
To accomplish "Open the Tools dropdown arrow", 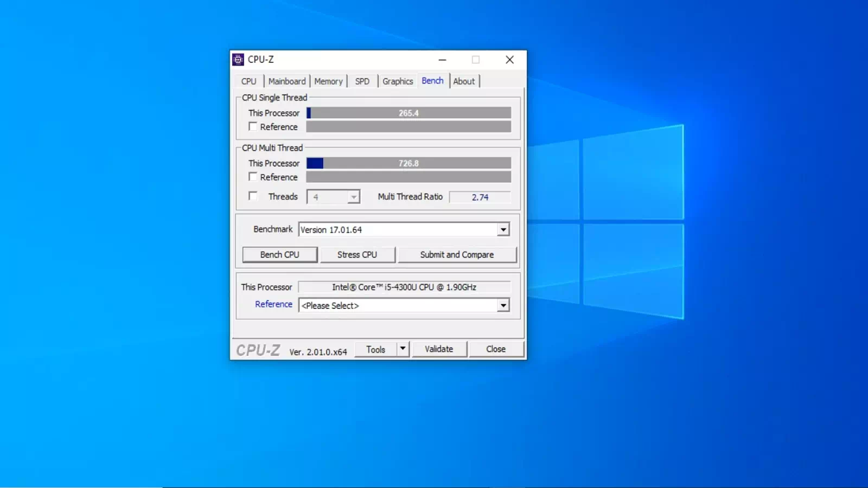I will coord(403,349).
